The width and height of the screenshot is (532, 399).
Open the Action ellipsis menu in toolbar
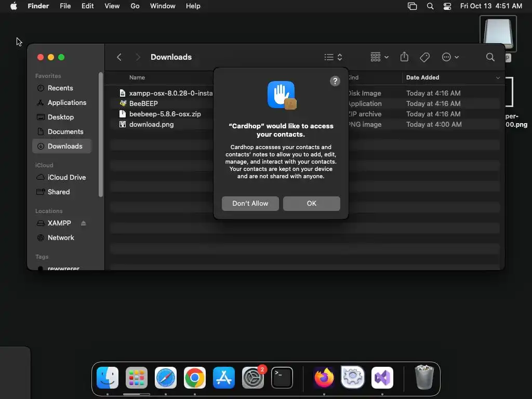pyautogui.click(x=450, y=57)
